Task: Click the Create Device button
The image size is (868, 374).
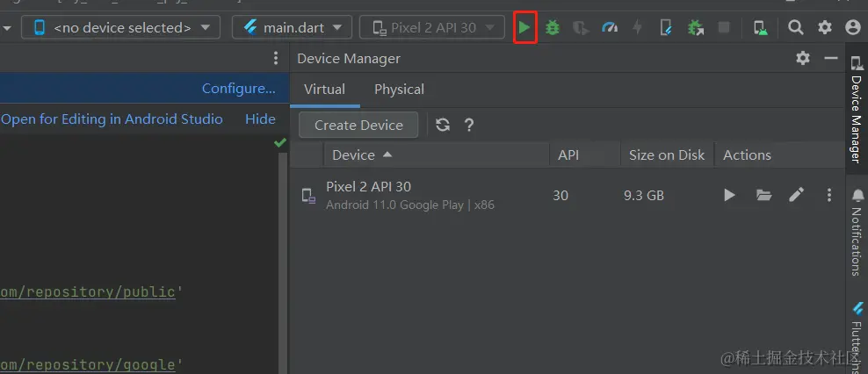Action: pos(358,125)
